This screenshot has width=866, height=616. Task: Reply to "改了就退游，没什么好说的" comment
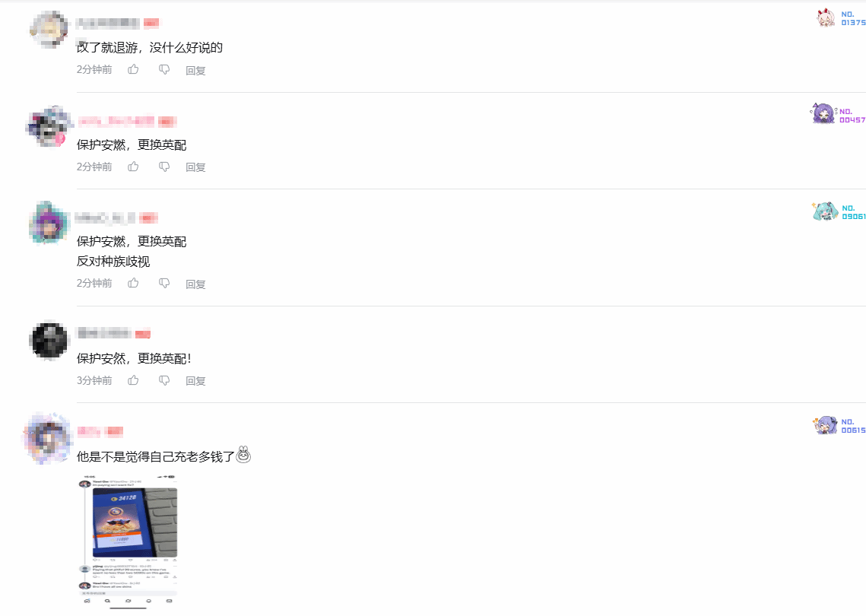point(195,70)
